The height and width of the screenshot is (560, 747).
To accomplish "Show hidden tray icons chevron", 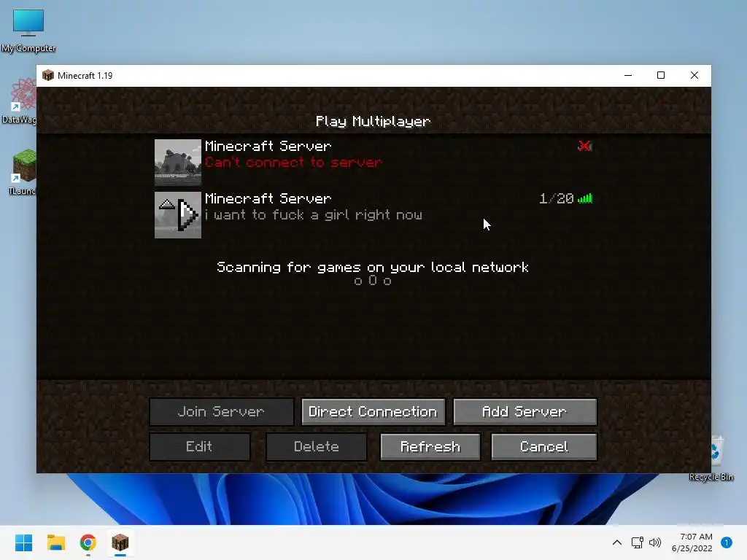I will pos(617,542).
